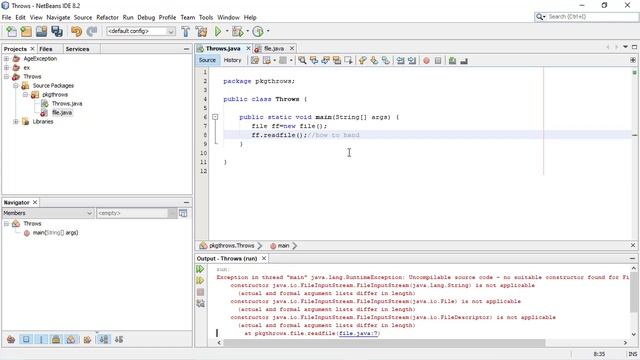Follow the file.java:7 stack trace link
The height and width of the screenshot is (360, 640).
point(358,333)
